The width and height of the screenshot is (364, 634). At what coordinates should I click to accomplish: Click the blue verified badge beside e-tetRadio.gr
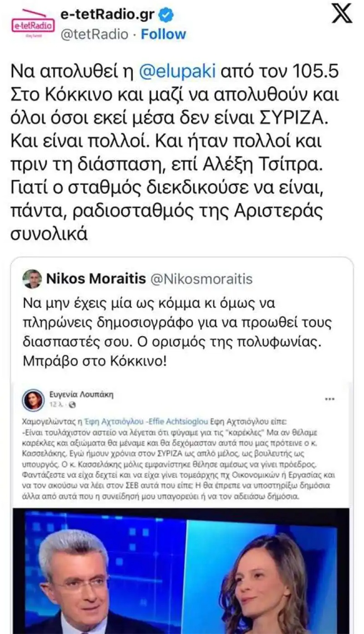(166, 15)
